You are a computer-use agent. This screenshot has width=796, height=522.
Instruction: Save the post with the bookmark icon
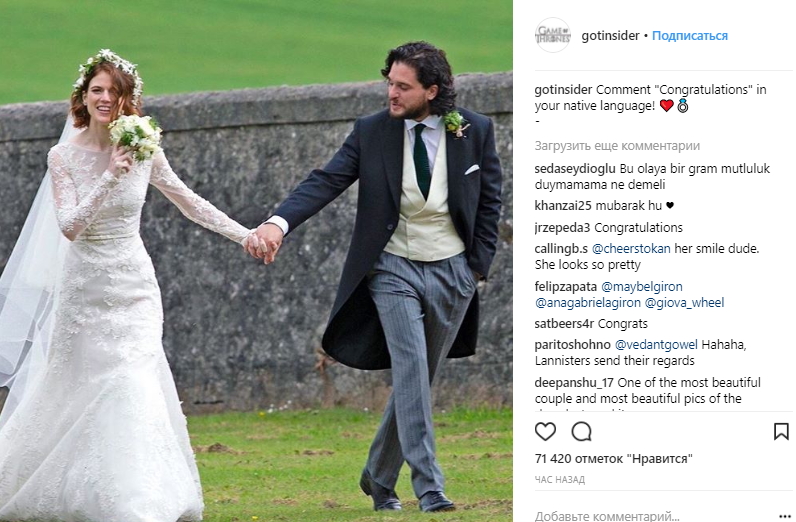(781, 432)
